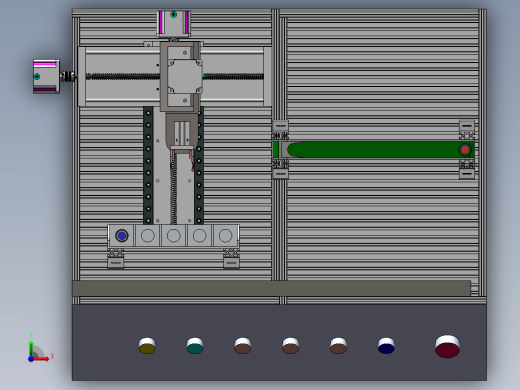Select the navy blue push button
520x390 pixels.
(x=386, y=346)
